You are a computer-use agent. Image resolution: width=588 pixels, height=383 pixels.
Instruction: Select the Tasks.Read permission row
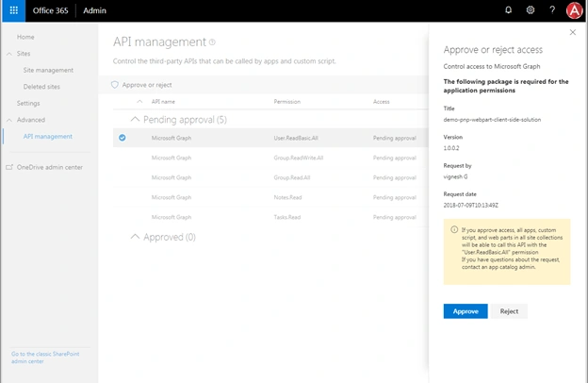[270, 217]
